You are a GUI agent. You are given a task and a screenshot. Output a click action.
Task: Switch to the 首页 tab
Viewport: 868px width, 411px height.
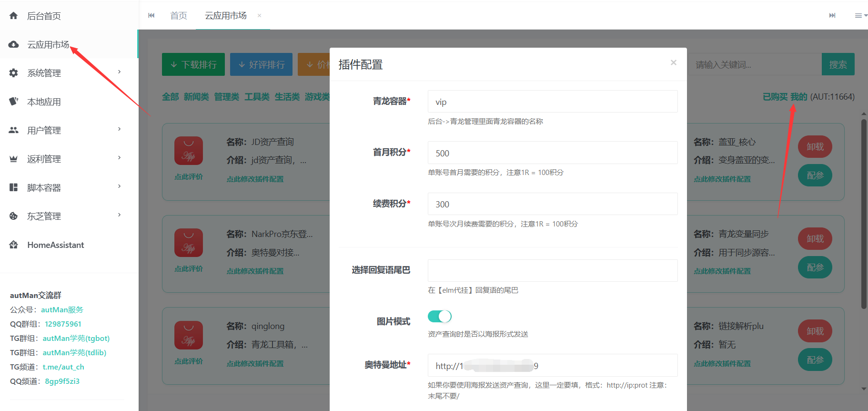pyautogui.click(x=179, y=16)
